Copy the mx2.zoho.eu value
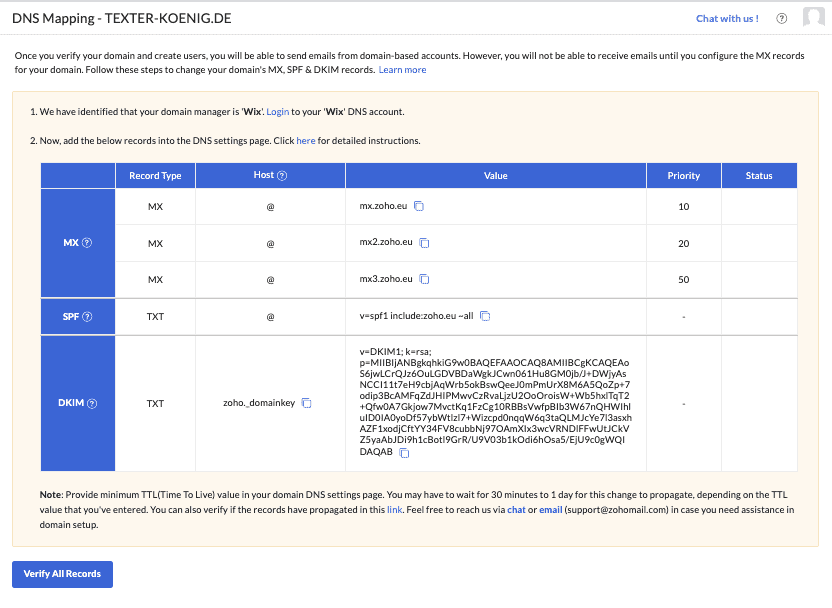 tap(424, 242)
